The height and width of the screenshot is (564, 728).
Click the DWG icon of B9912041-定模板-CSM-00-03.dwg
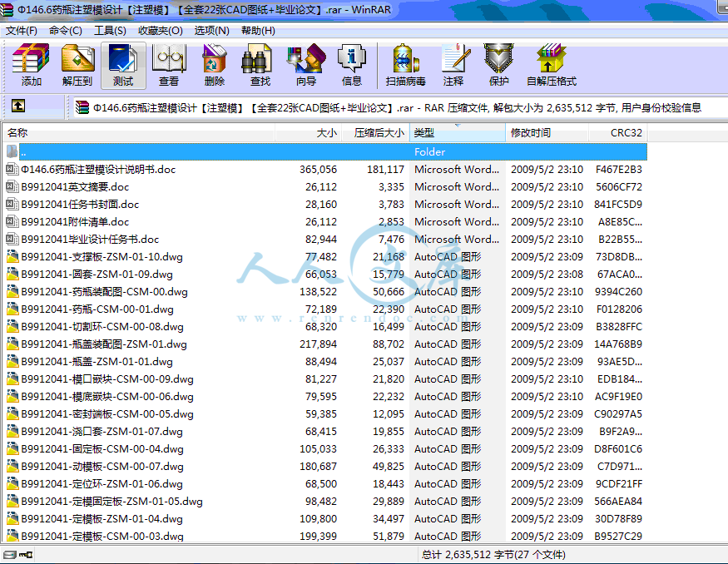pos(12,537)
